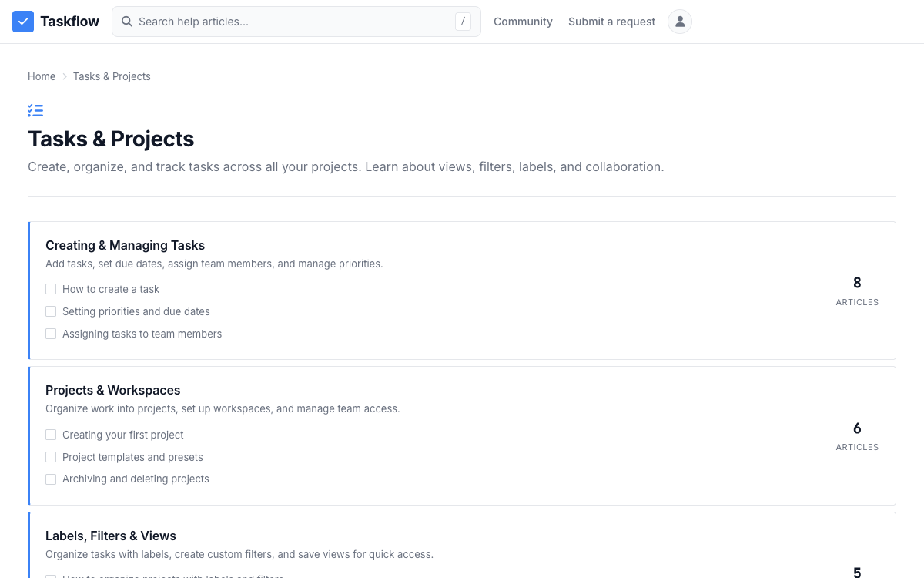Image resolution: width=924 pixels, height=578 pixels.
Task: Click the Taskflow checkmark logo icon
Action: tap(23, 22)
